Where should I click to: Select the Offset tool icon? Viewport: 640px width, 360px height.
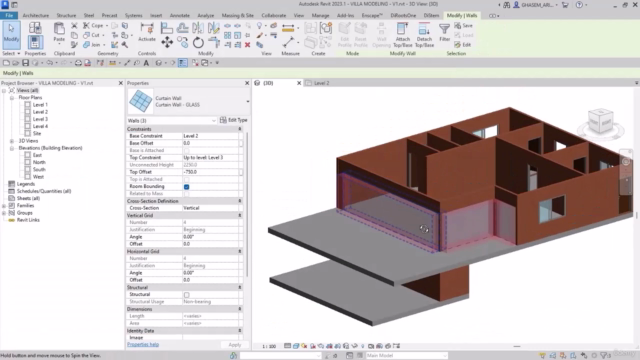pyautogui.click(x=182, y=28)
